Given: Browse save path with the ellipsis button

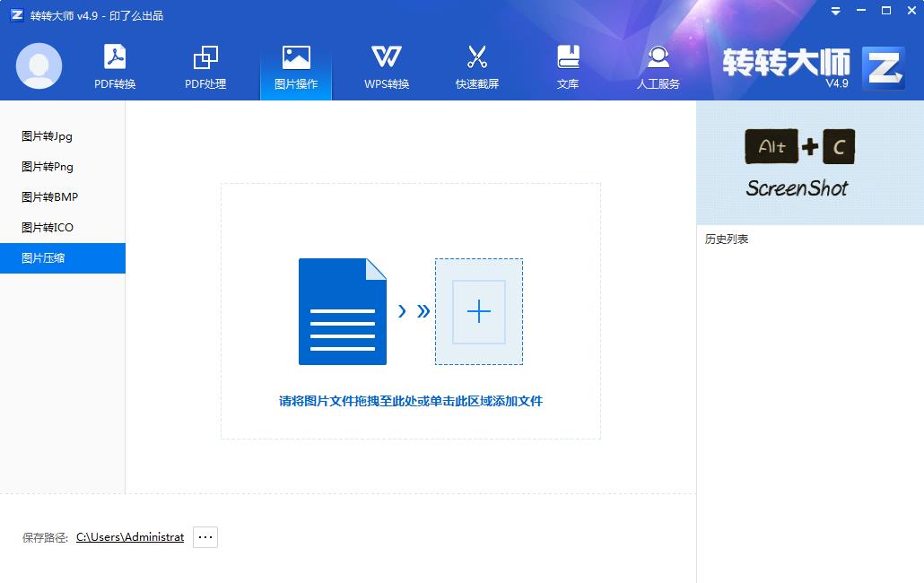Looking at the screenshot, I should (205, 536).
